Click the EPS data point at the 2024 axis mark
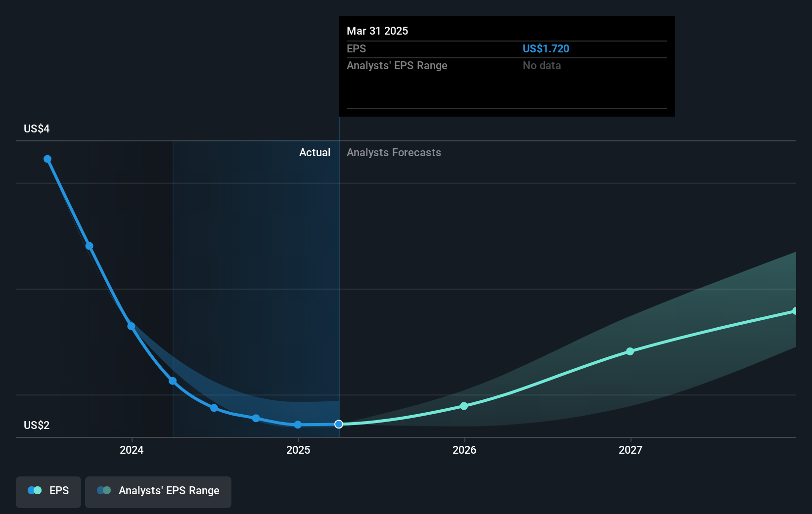812x514 pixels. (131, 326)
